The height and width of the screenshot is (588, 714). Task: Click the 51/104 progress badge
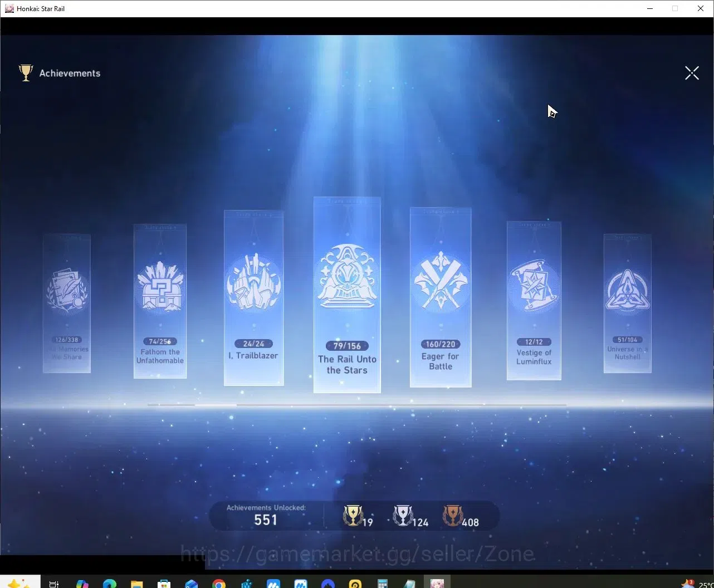[x=627, y=340]
